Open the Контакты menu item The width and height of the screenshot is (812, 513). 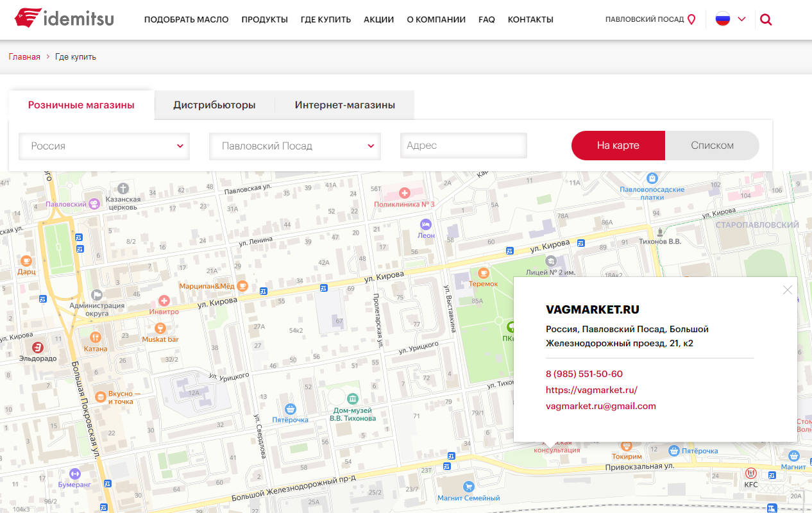coord(530,19)
